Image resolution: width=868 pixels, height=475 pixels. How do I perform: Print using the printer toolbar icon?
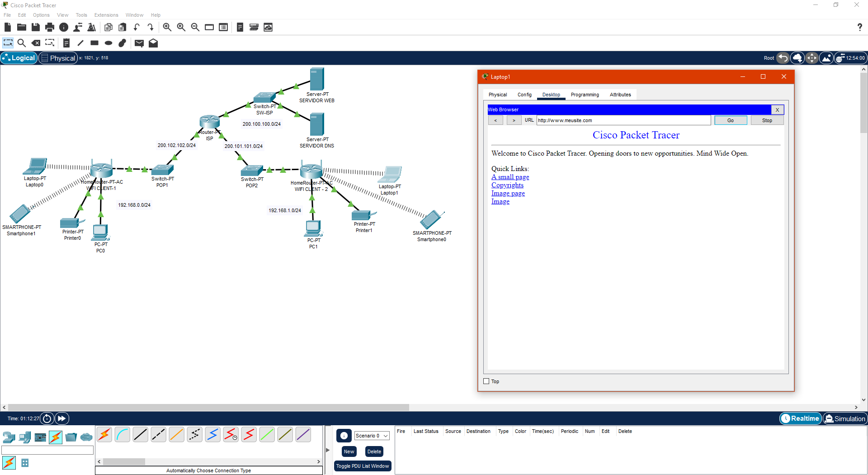[x=50, y=27]
